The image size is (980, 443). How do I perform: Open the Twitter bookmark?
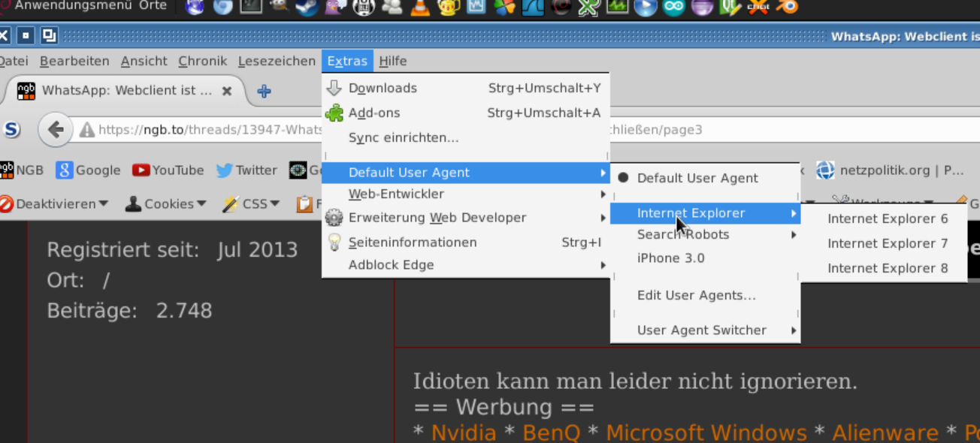pyautogui.click(x=247, y=170)
